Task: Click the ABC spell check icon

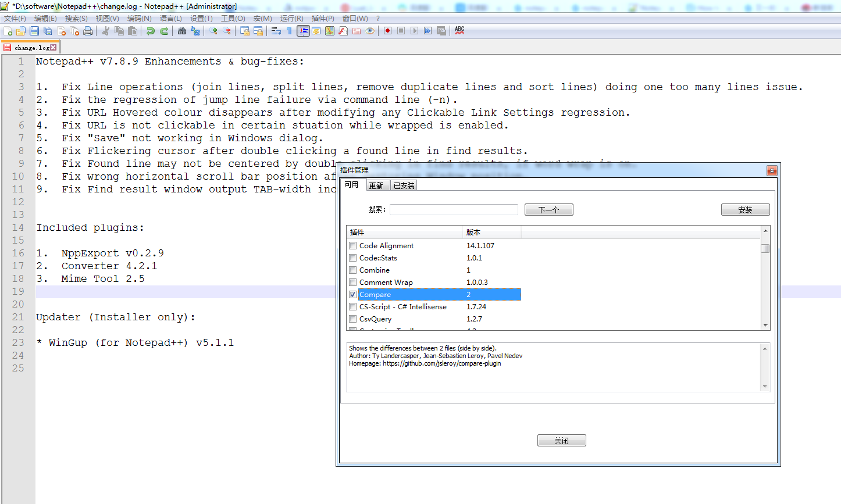Action: [x=459, y=30]
